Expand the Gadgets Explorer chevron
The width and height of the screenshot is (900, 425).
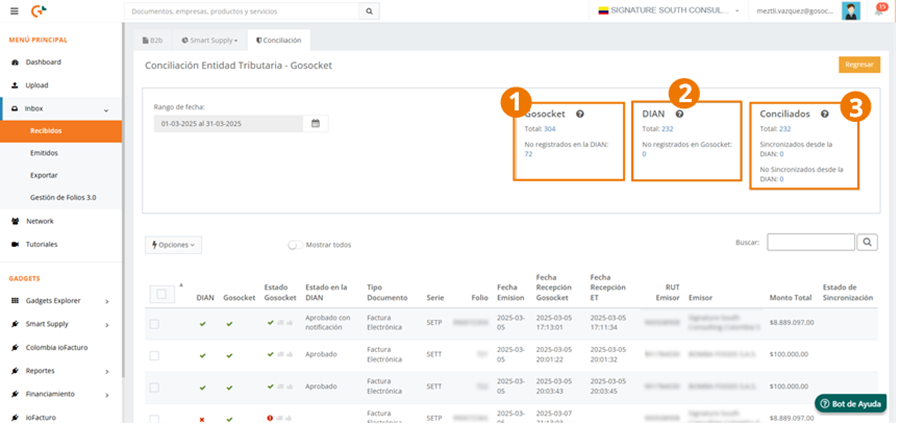[107, 302]
